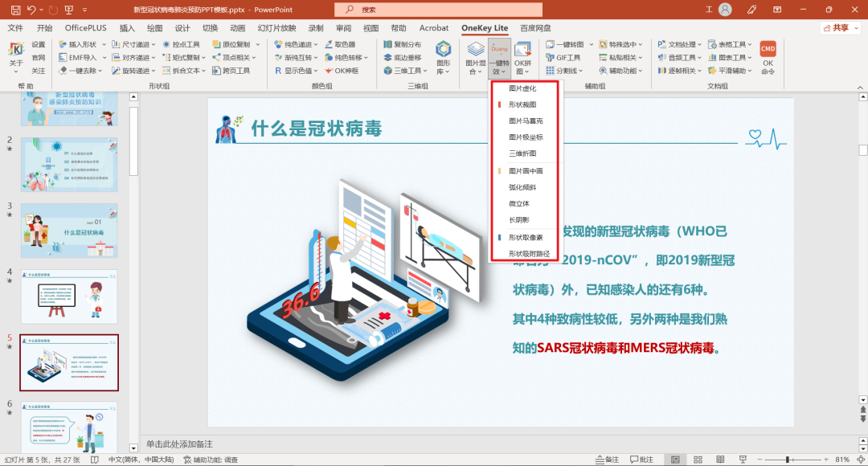Click the next slide arrow on the scrollbar
The image size is (868, 466).
[x=862, y=419]
